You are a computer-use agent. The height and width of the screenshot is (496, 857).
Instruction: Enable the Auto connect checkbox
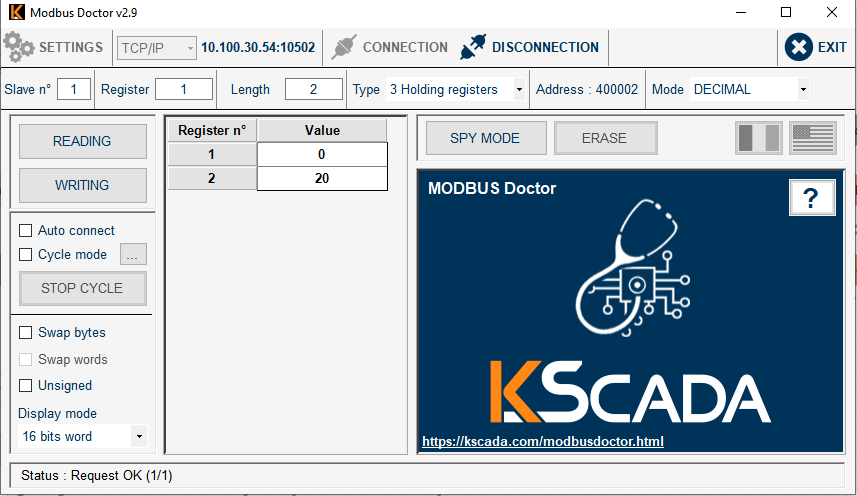(x=26, y=231)
